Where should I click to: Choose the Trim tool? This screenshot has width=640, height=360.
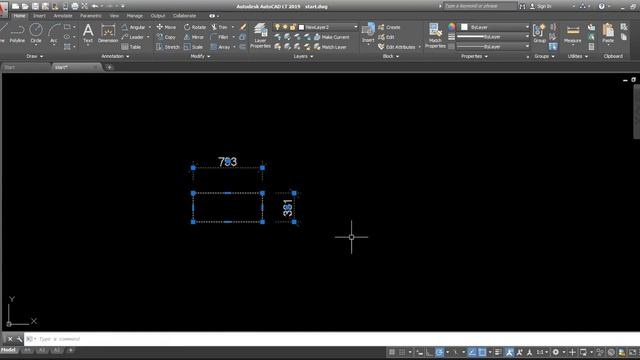[219, 27]
